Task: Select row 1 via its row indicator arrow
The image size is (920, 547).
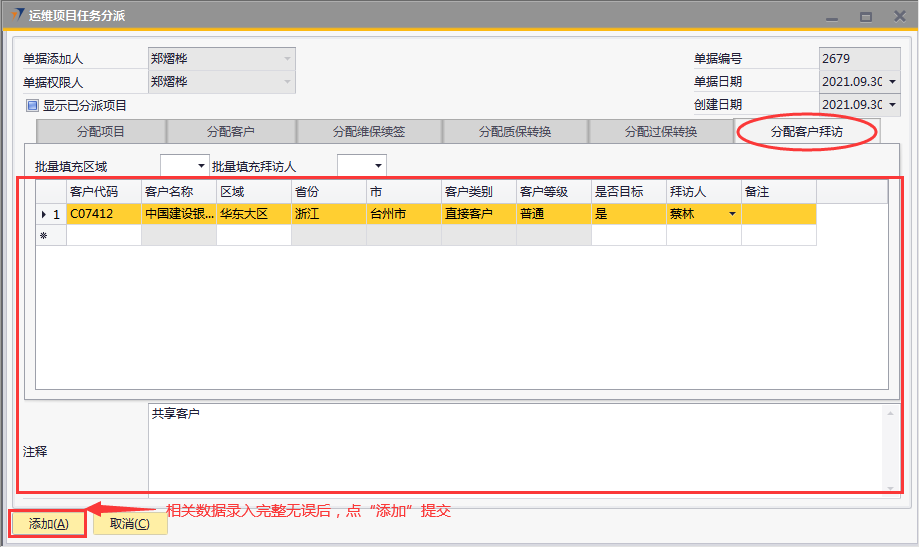Action: click(43, 214)
